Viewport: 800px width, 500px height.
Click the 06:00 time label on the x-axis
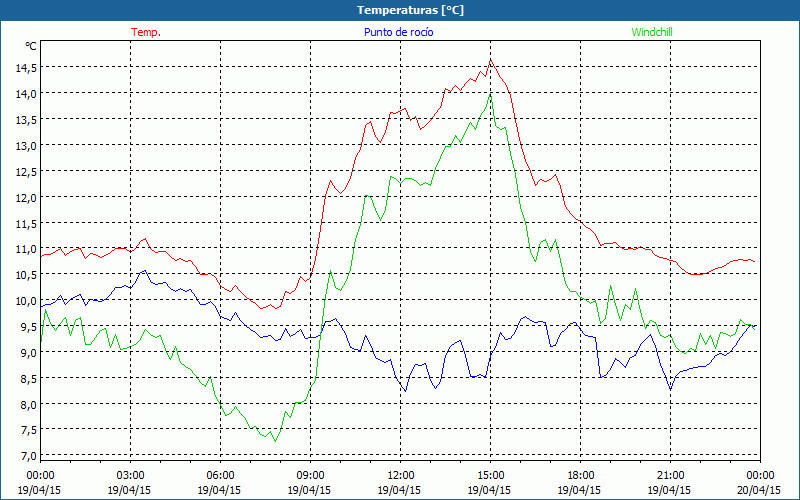coord(220,476)
